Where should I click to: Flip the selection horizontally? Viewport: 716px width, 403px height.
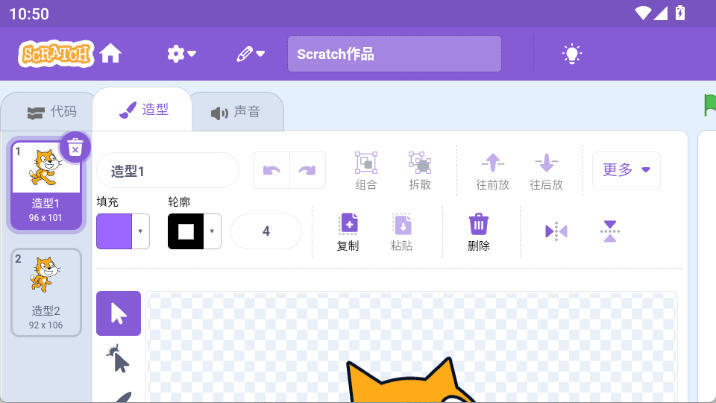(x=556, y=231)
